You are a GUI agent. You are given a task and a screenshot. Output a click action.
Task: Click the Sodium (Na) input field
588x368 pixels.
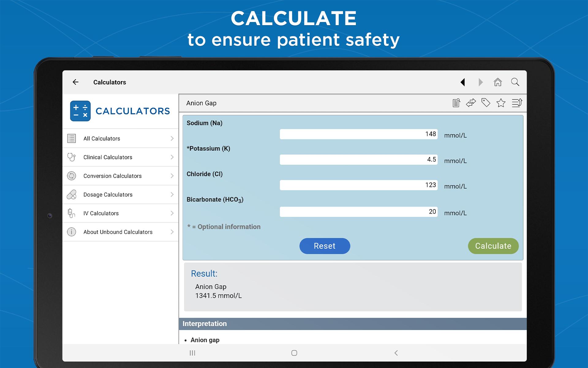[x=359, y=134]
